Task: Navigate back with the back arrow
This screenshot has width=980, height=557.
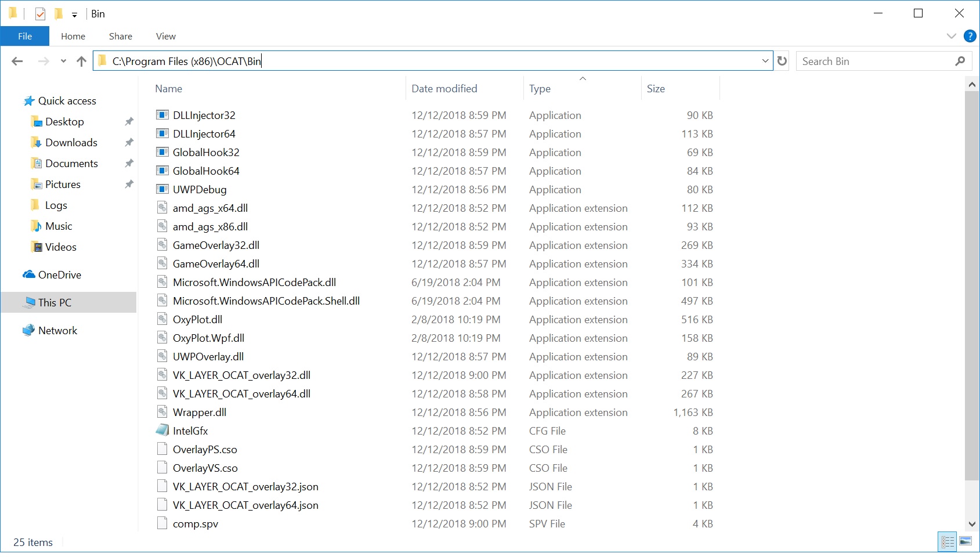Action: pos(17,61)
